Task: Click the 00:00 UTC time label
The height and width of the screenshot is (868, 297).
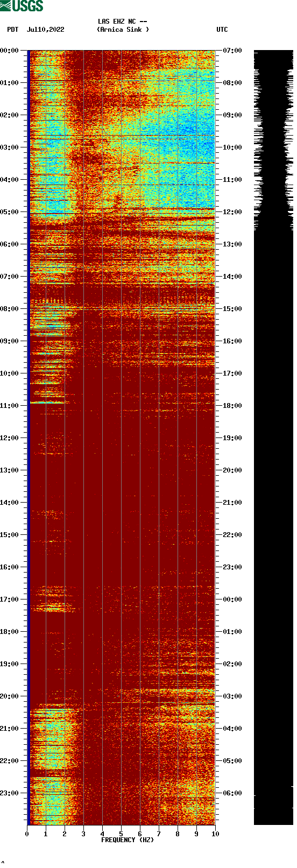Action: [232, 599]
